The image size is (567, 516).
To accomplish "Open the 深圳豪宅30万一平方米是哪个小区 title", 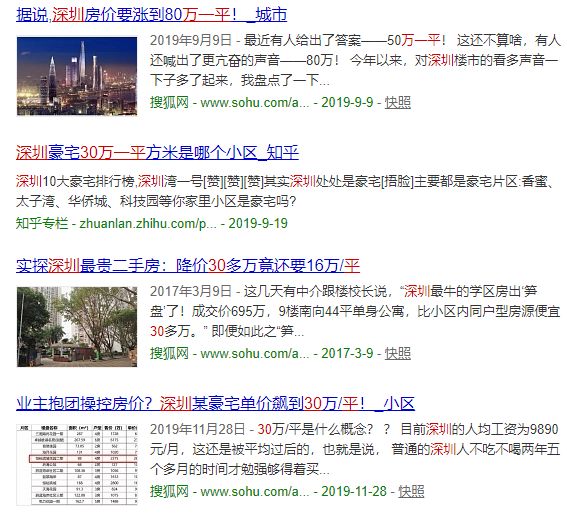I will coord(157,152).
